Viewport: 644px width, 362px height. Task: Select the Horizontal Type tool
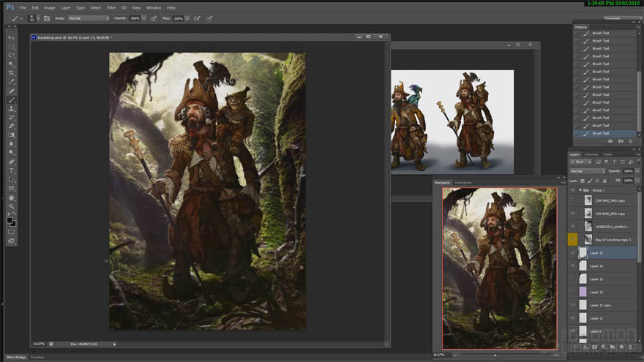(x=12, y=170)
